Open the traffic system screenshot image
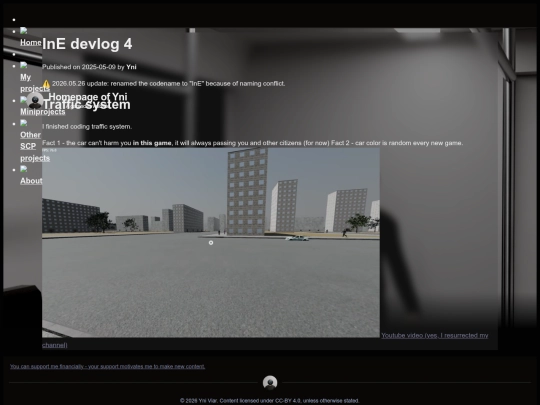This screenshot has width=540, height=405. 211,243
